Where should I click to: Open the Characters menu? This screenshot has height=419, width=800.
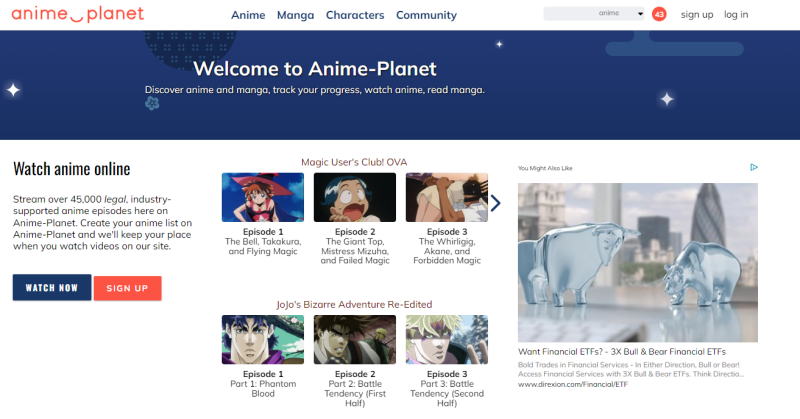355,15
